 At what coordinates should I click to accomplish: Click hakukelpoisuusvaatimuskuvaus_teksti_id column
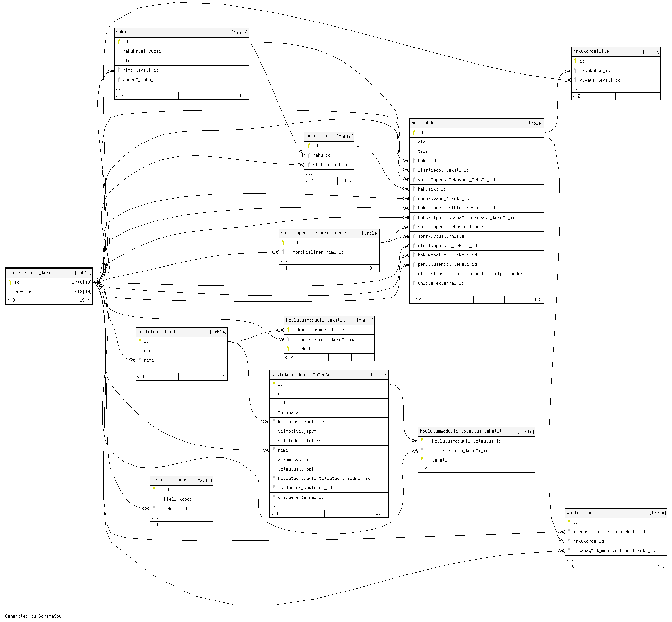pos(476,217)
